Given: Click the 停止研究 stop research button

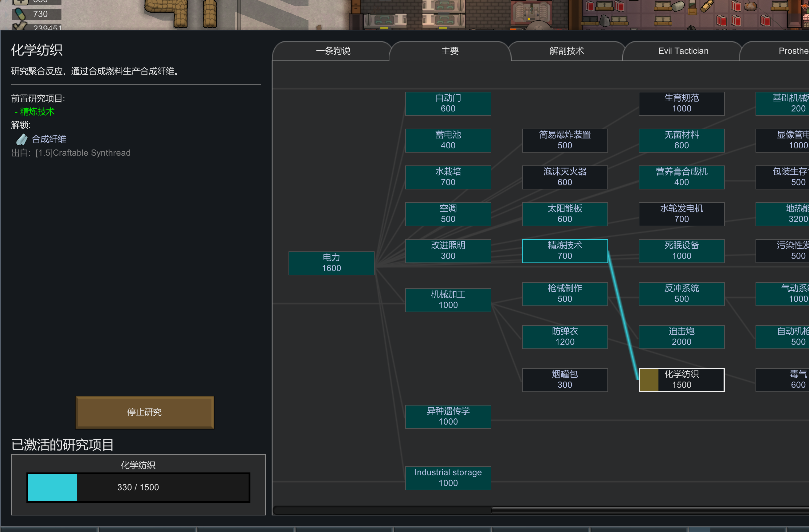Looking at the screenshot, I should pyautogui.click(x=144, y=412).
